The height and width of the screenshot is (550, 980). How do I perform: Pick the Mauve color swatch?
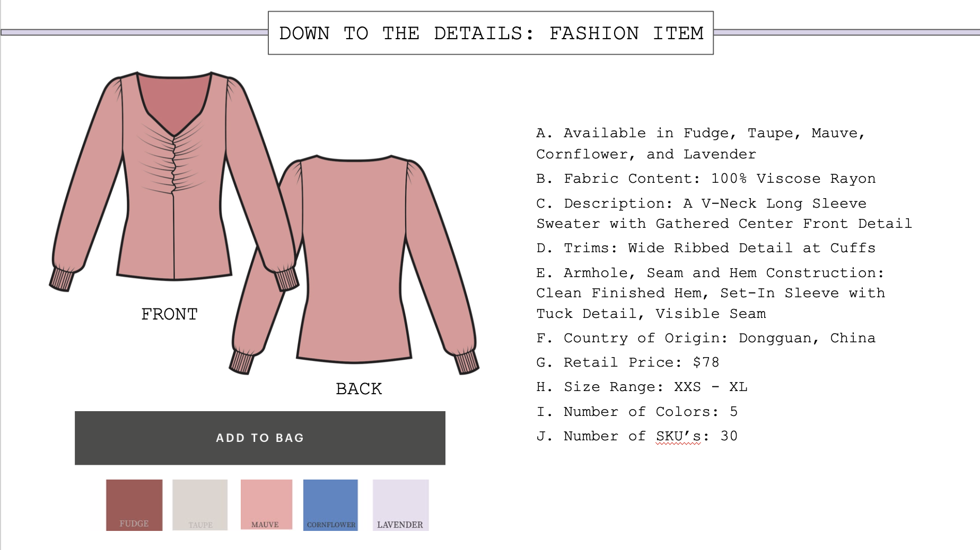tap(266, 504)
